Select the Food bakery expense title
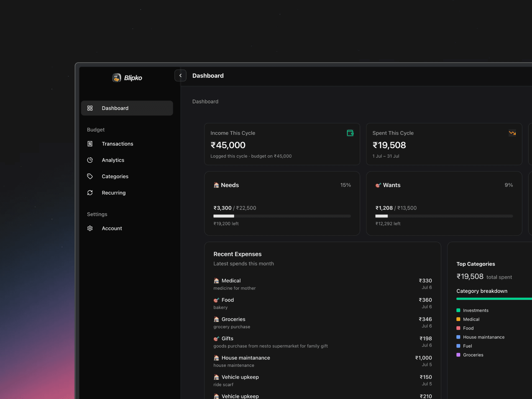Image resolution: width=532 pixels, height=399 pixels. click(228, 300)
